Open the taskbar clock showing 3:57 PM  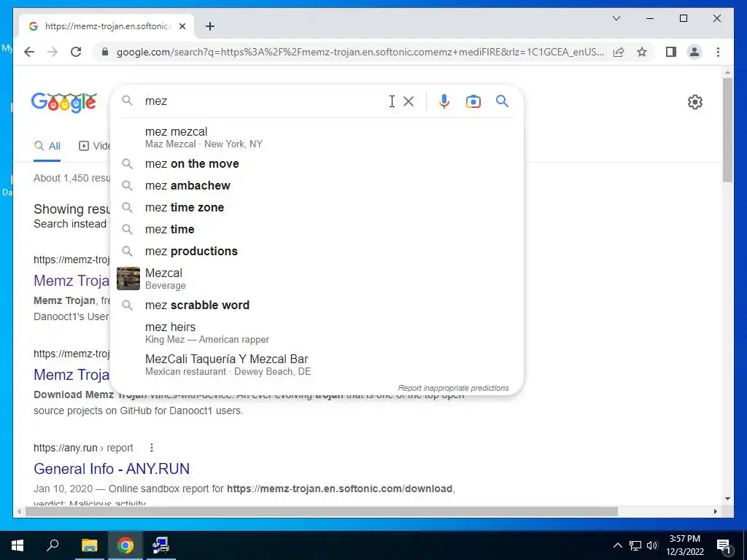685,545
